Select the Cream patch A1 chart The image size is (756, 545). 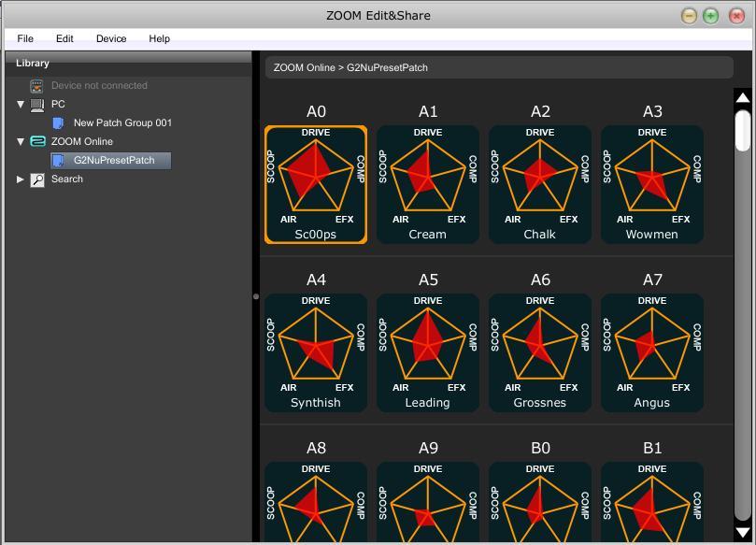(428, 176)
